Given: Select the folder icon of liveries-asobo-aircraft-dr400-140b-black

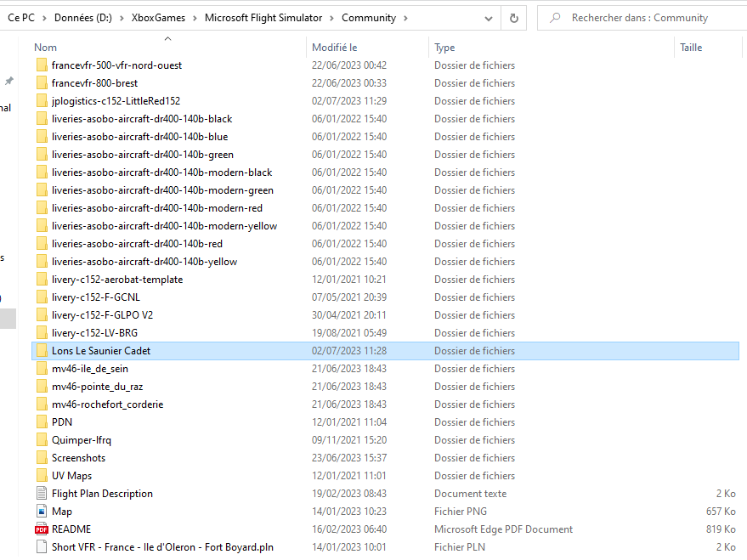Looking at the screenshot, I should point(42,119).
